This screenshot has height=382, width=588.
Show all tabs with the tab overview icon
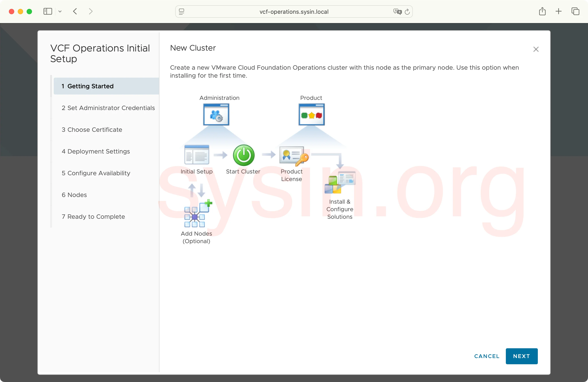pyautogui.click(x=576, y=11)
